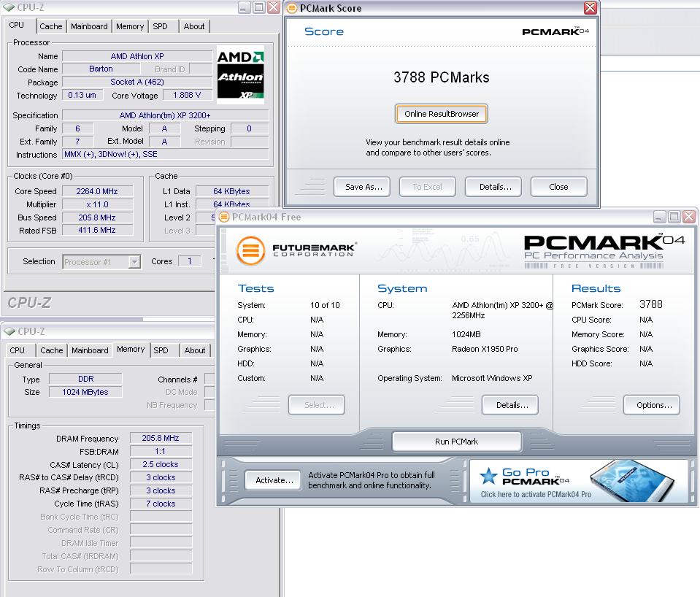Open About tab in lower CPU-Z window

tap(195, 350)
